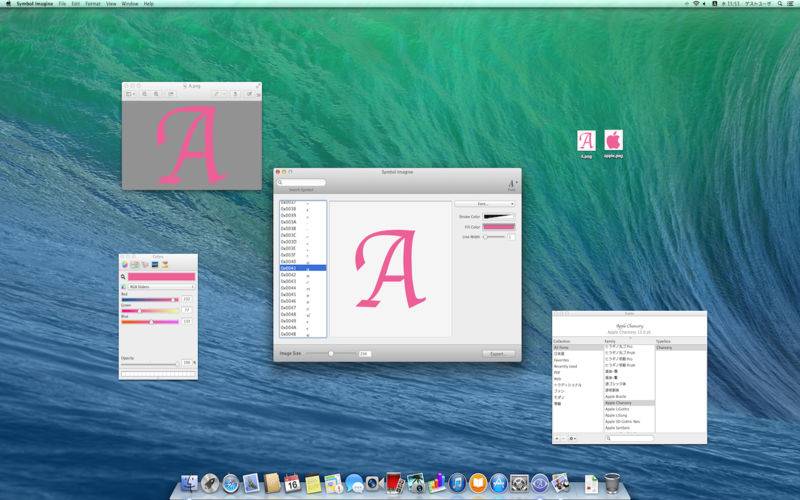Image resolution: width=800 pixels, height=500 pixels.
Task: Select Recently Used collection in Fonts panel
Action: pyautogui.click(x=577, y=366)
